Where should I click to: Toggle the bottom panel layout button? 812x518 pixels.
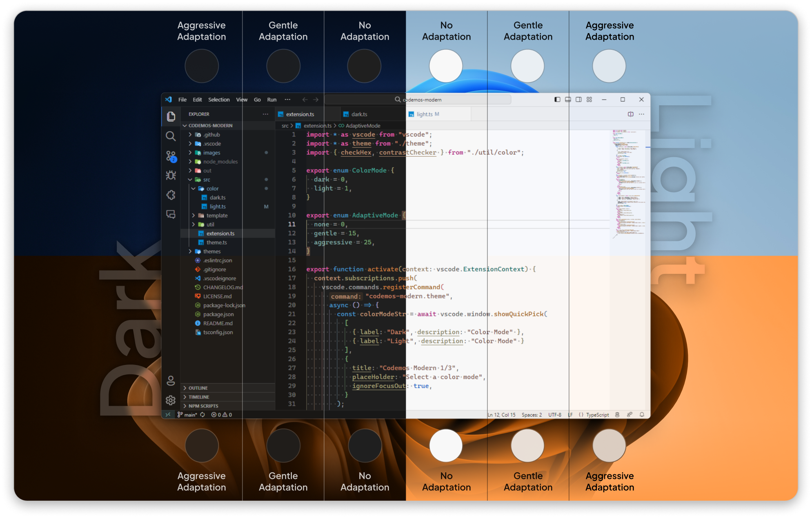(568, 100)
